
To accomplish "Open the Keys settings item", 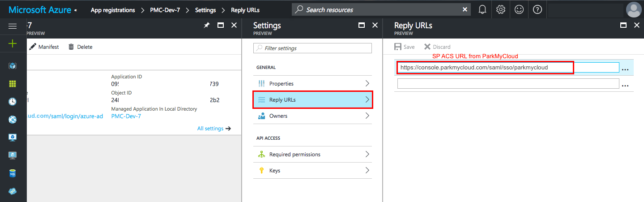I will click(x=312, y=171).
